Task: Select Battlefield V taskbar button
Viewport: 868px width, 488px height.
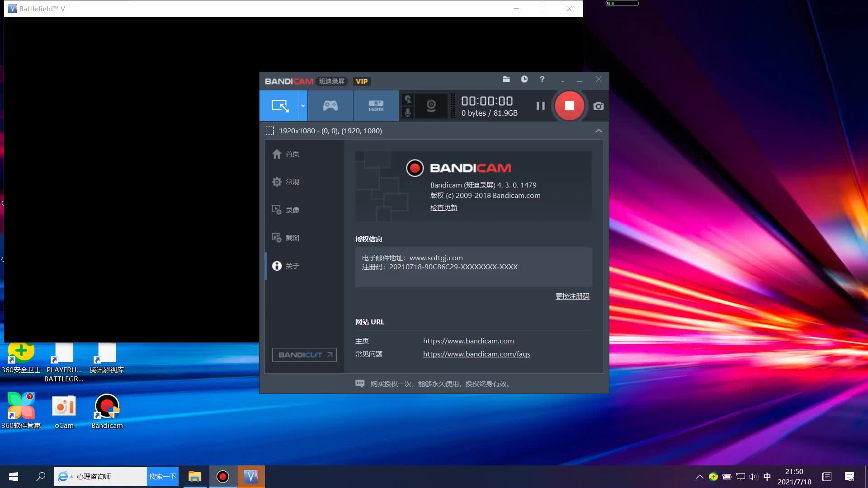Action: click(251, 476)
